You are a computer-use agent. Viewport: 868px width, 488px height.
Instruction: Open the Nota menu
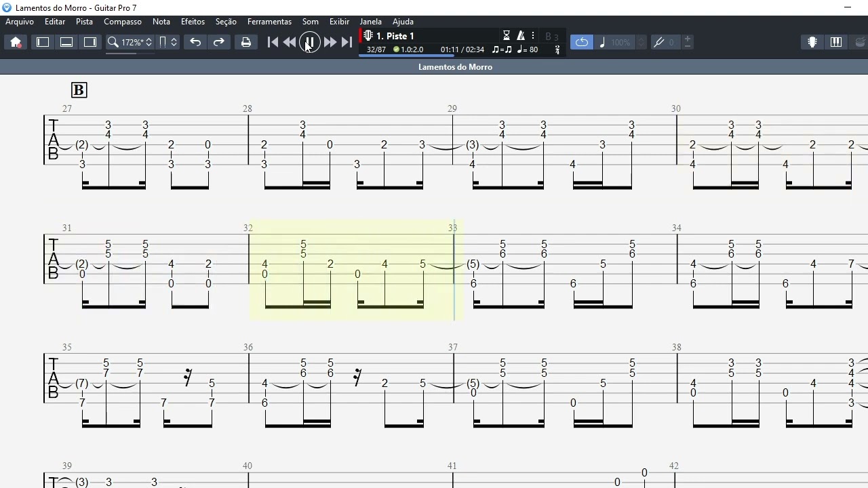161,22
